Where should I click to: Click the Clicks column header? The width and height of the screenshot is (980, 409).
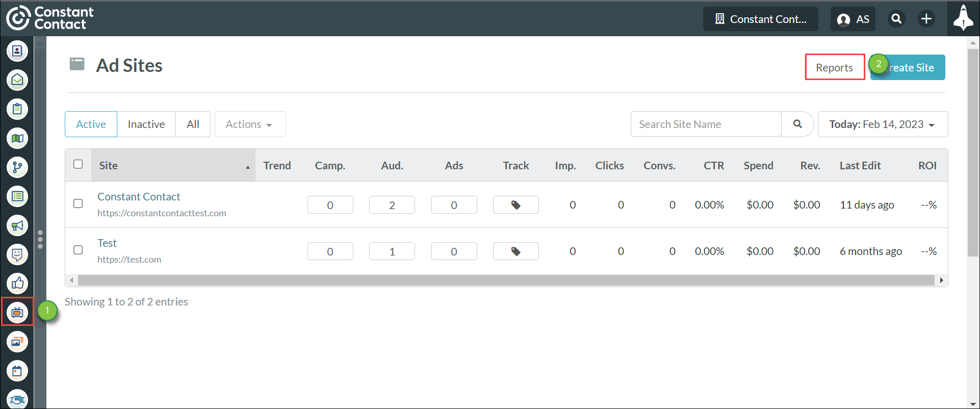610,165
